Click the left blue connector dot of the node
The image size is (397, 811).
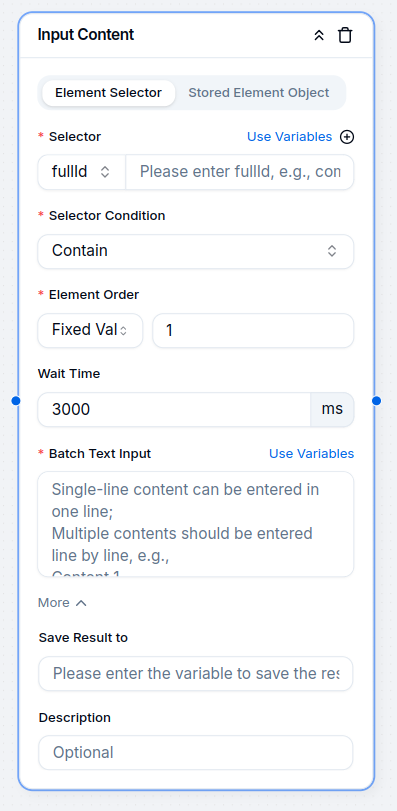click(x=16, y=401)
